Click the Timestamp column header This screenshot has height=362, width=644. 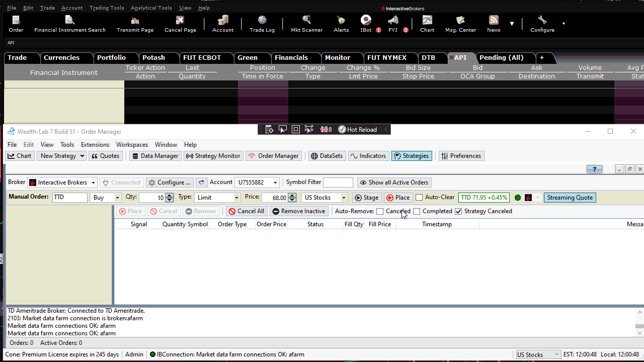click(437, 224)
